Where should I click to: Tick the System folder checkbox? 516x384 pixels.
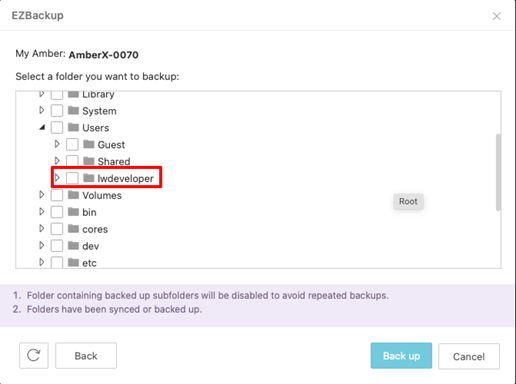click(x=57, y=110)
